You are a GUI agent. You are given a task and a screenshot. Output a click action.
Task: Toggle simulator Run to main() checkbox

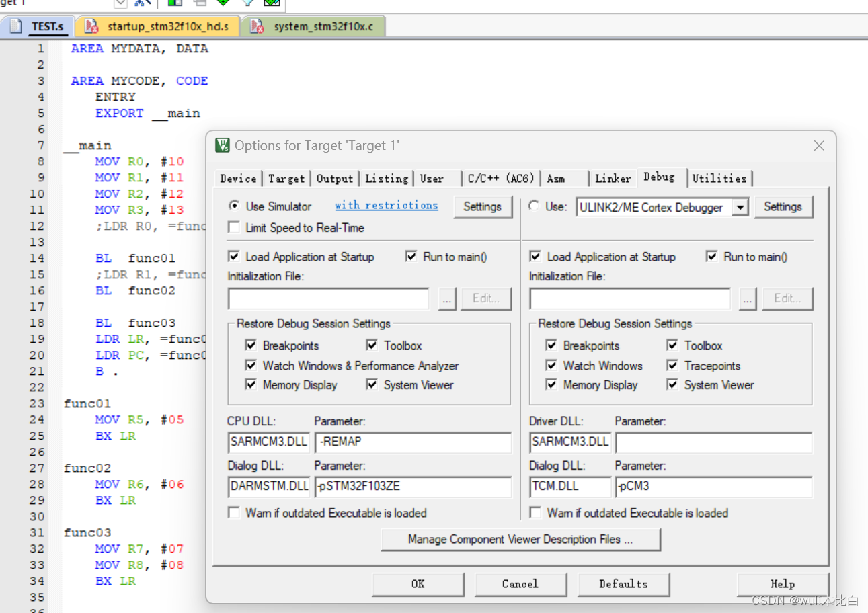(411, 257)
